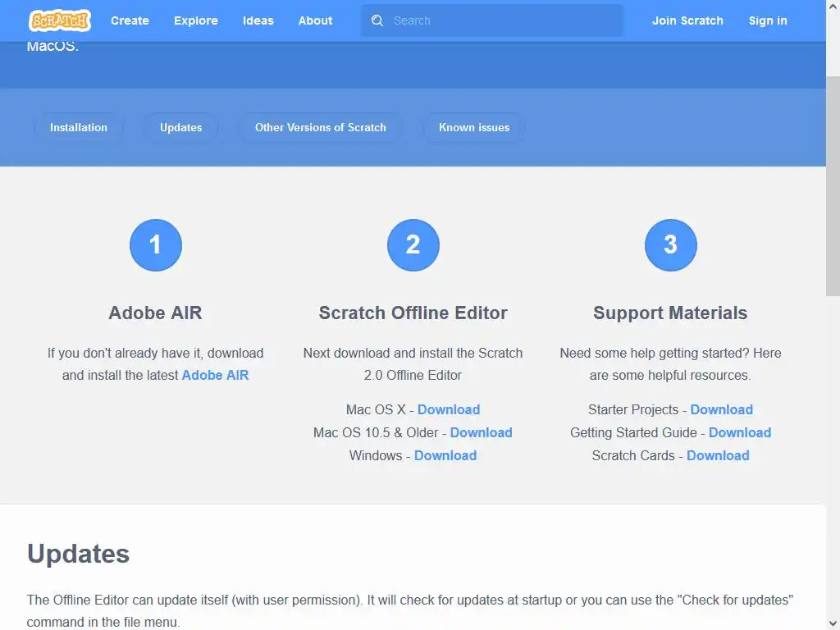Download Scratch Cards

[x=718, y=456]
